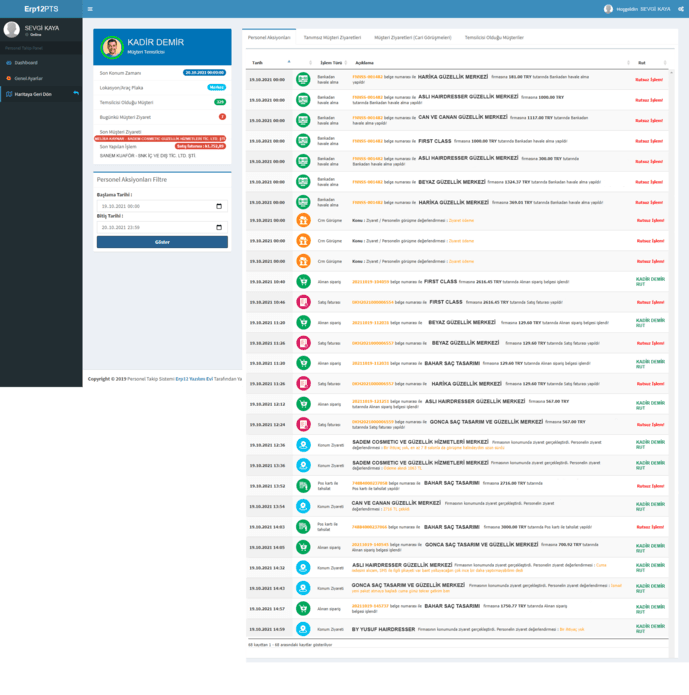This screenshot has width=689, height=695.
Task: Click the green 329 customer count badge
Action: coord(220,102)
